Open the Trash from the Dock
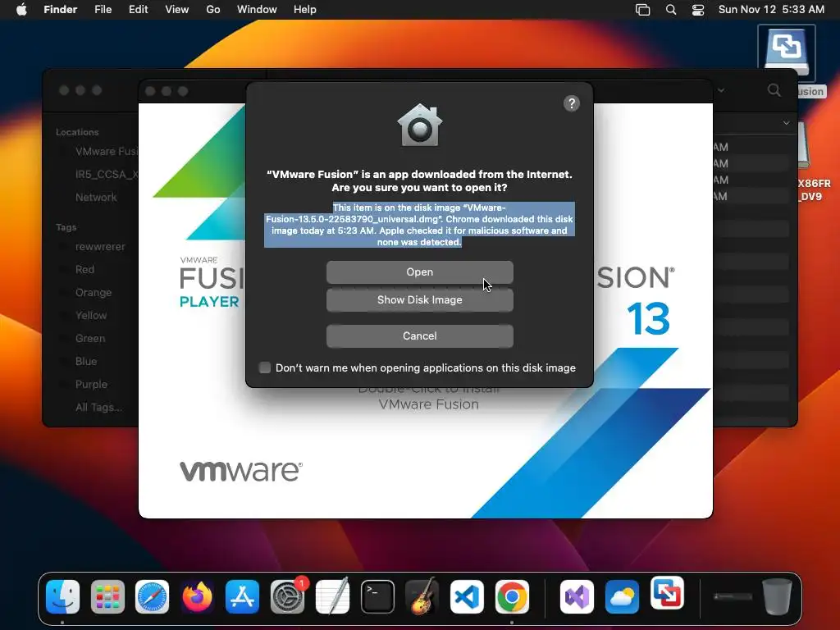840x630 pixels. [x=777, y=596]
